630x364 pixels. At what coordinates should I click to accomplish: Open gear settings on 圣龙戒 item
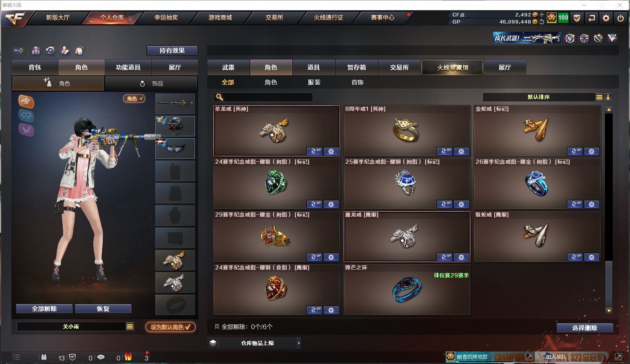[x=331, y=151]
